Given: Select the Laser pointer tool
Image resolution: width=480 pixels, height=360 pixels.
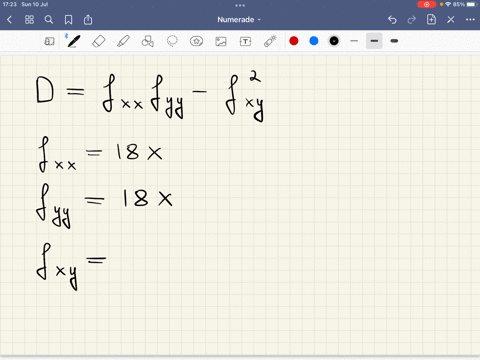Looking at the screenshot, I should pos(270,41).
